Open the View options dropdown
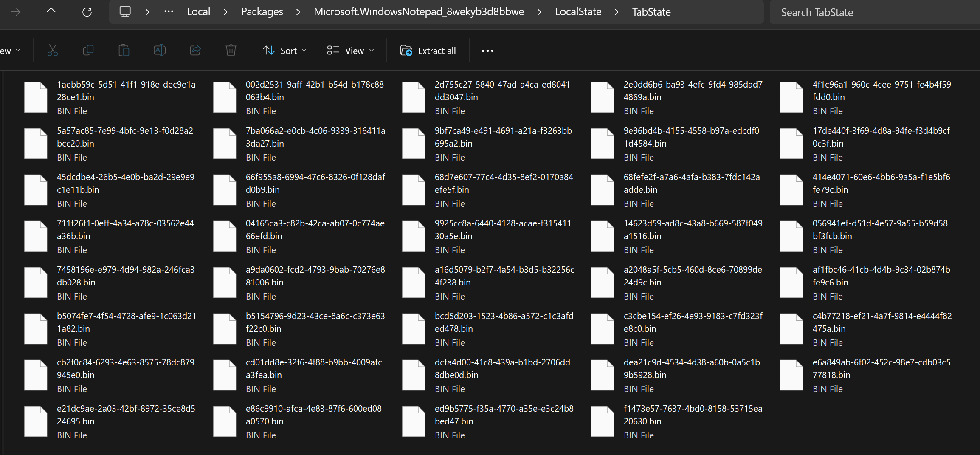 pos(351,51)
